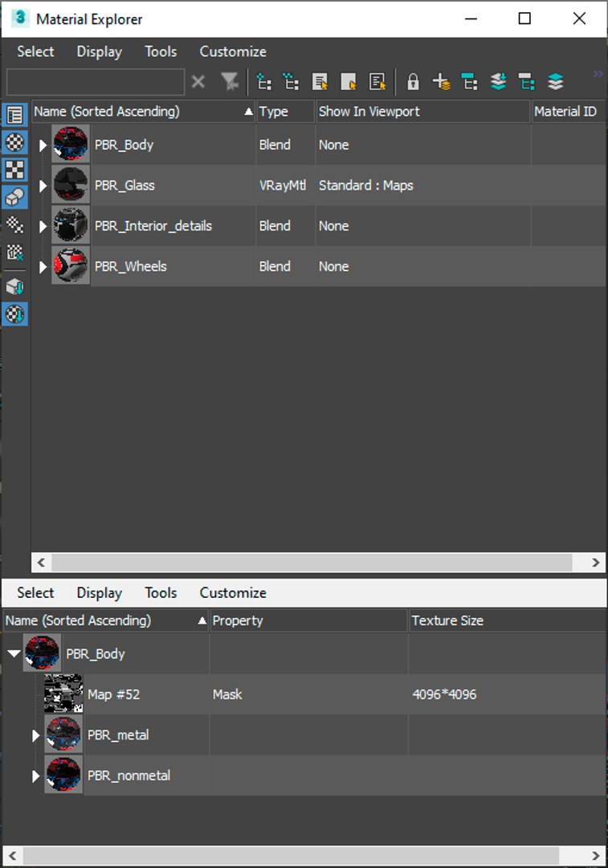
Task: Sort by the Property column header
Action: tap(308, 621)
